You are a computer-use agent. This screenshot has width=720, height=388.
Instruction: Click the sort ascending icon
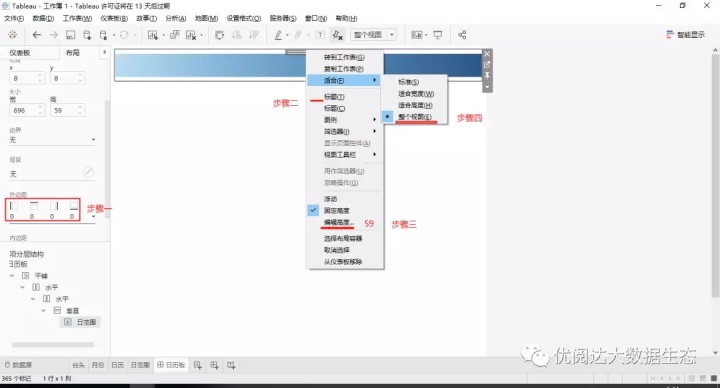(x=237, y=35)
